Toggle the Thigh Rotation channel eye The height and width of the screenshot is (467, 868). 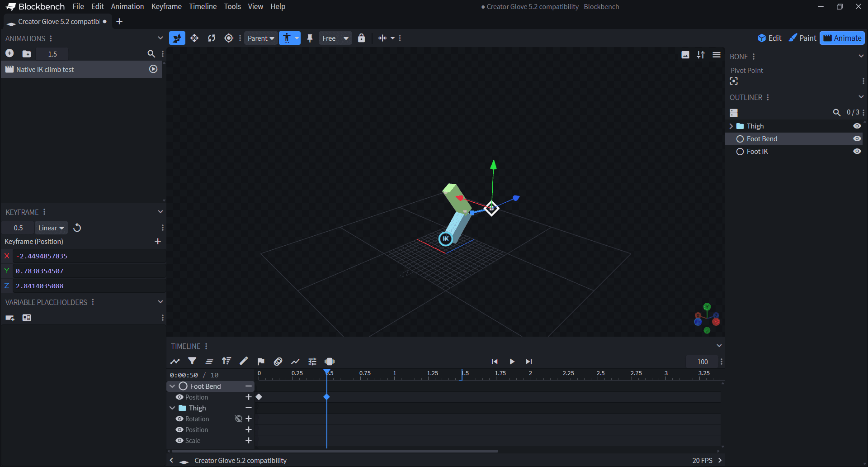pyautogui.click(x=179, y=419)
